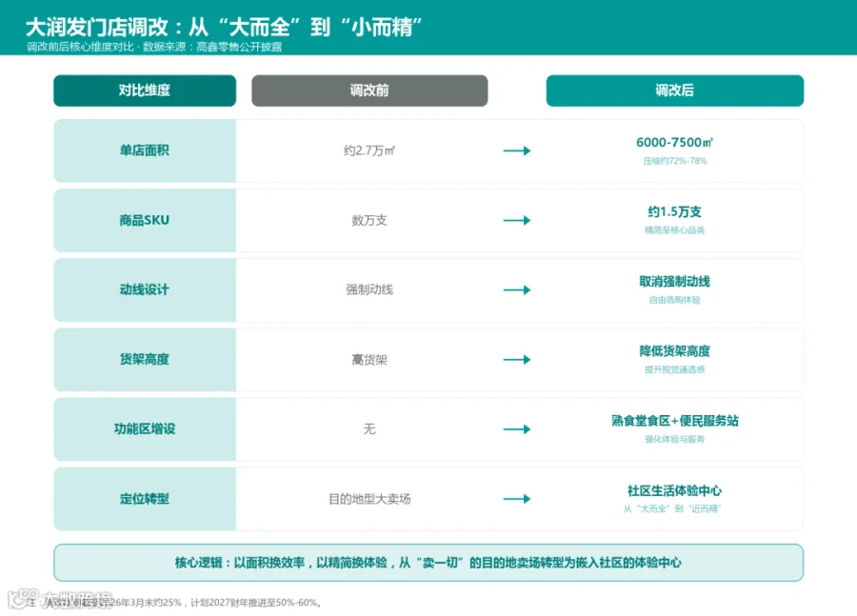The height and width of the screenshot is (616, 857).
Task: Click the 定位转型 row label
Action: click(x=145, y=499)
